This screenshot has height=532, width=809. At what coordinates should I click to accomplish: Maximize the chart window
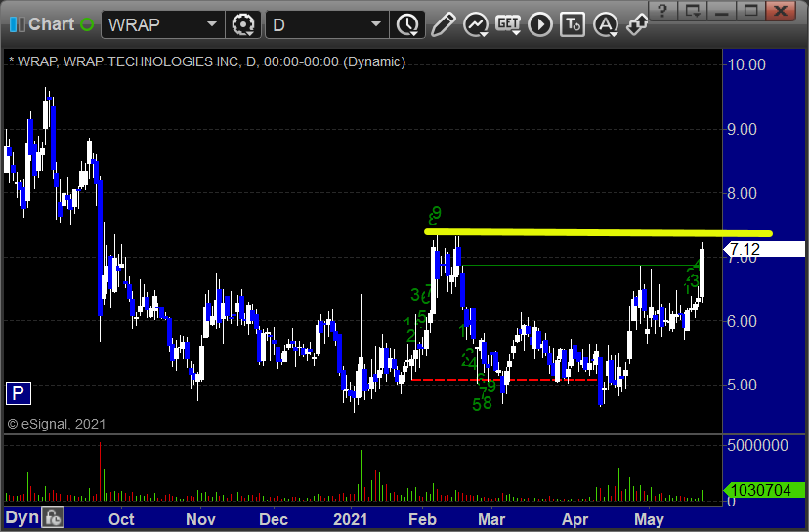point(750,11)
